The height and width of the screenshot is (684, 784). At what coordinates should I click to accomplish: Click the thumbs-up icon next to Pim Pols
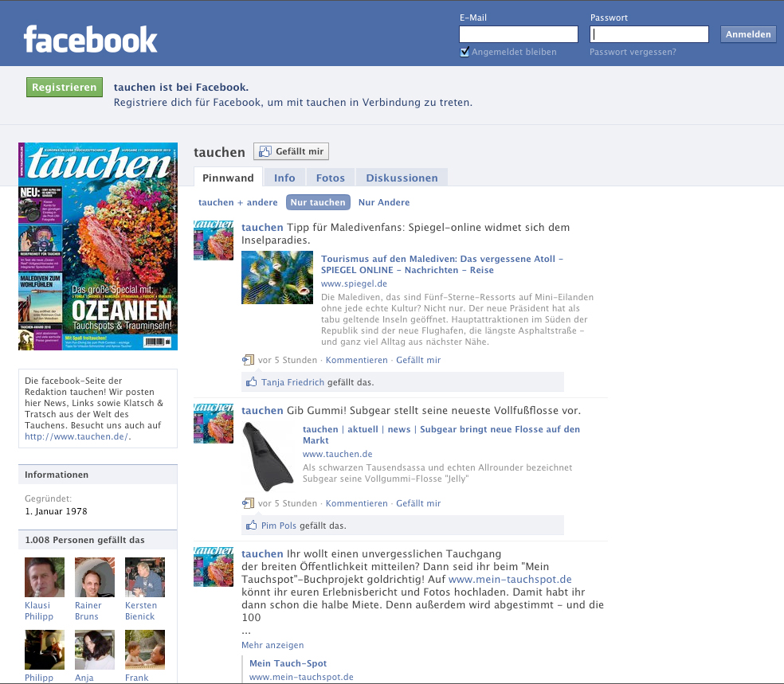(x=252, y=525)
